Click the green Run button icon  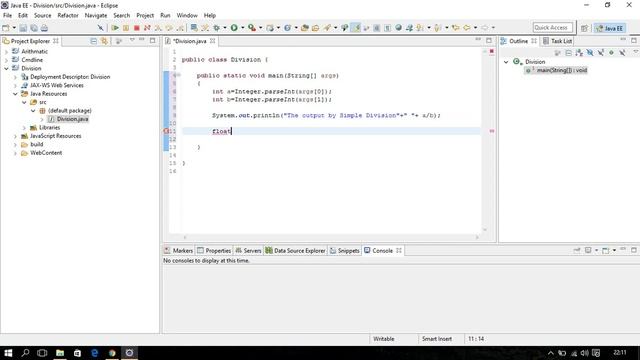pyautogui.click(x=234, y=28)
